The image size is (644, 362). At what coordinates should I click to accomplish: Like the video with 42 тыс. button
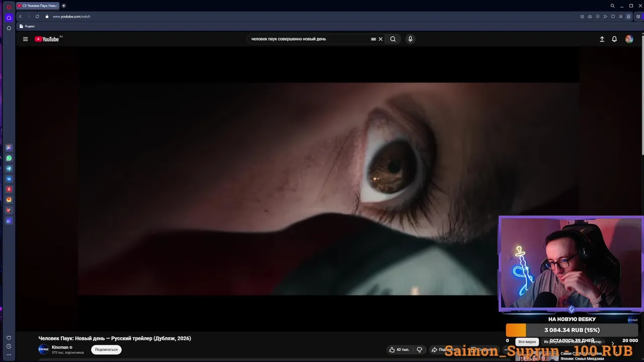pos(398,349)
